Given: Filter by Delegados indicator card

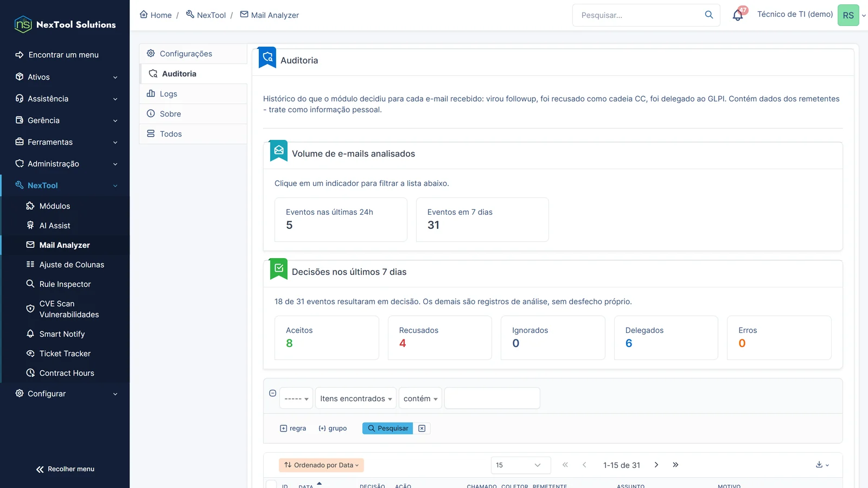Looking at the screenshot, I should coord(666,338).
